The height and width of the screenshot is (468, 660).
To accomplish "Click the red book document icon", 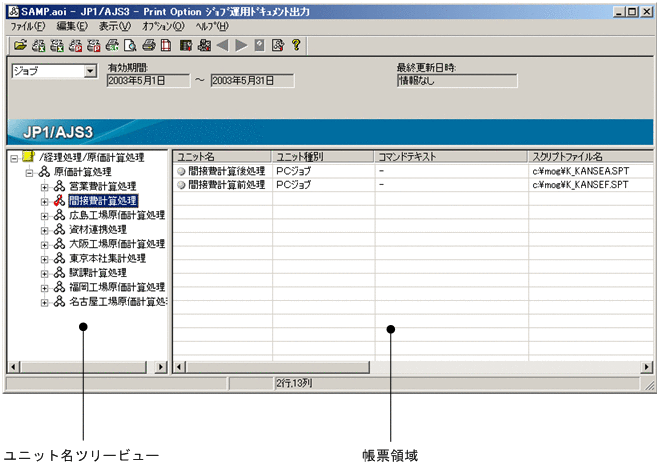I will click(166, 45).
